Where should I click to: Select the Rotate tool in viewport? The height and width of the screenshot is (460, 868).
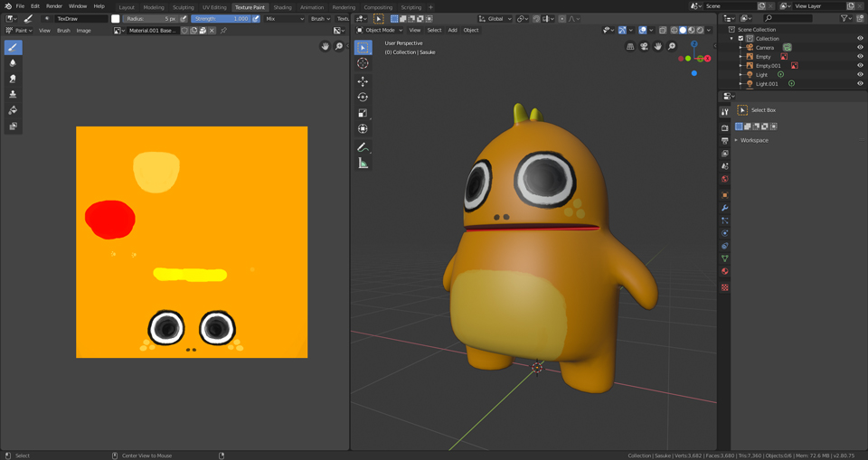[x=363, y=97]
